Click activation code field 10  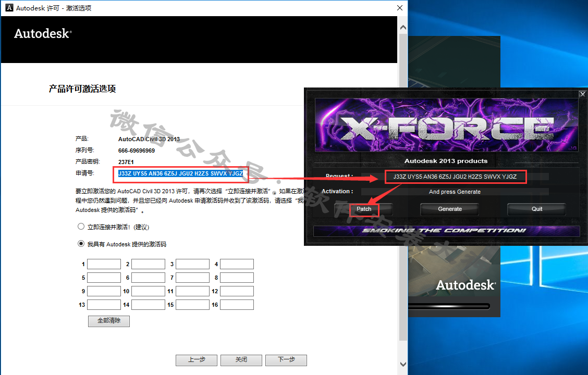coord(148,291)
